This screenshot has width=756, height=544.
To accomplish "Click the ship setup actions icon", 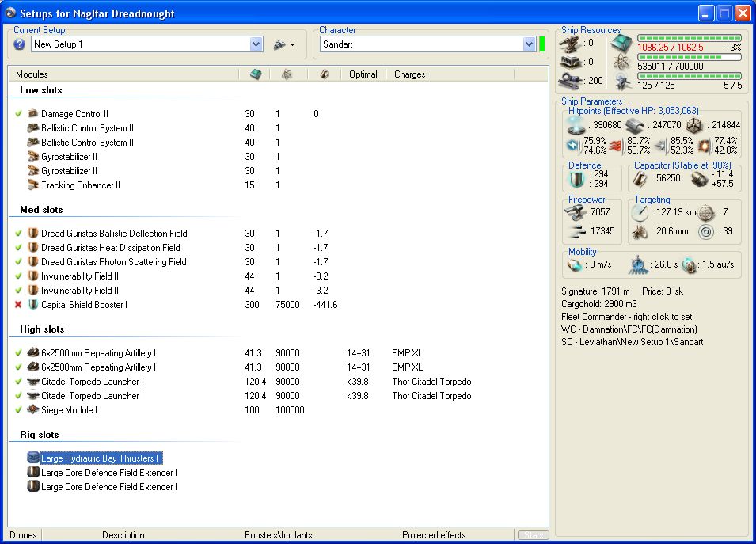I will [x=279, y=44].
